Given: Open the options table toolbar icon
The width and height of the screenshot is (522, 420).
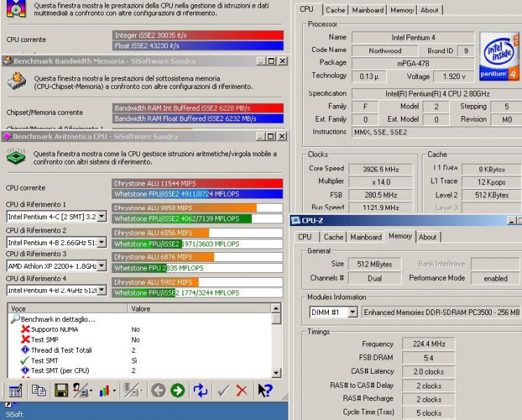Looking at the screenshot, I should coord(15,391).
